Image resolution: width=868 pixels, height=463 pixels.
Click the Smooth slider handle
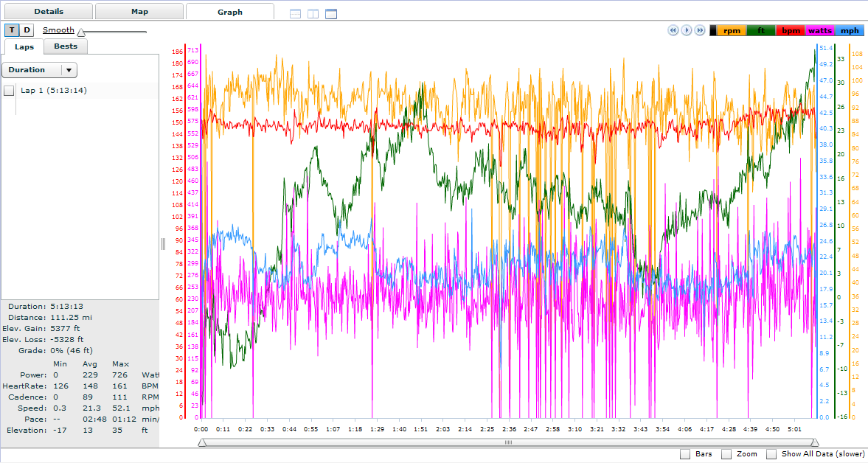[81, 32]
